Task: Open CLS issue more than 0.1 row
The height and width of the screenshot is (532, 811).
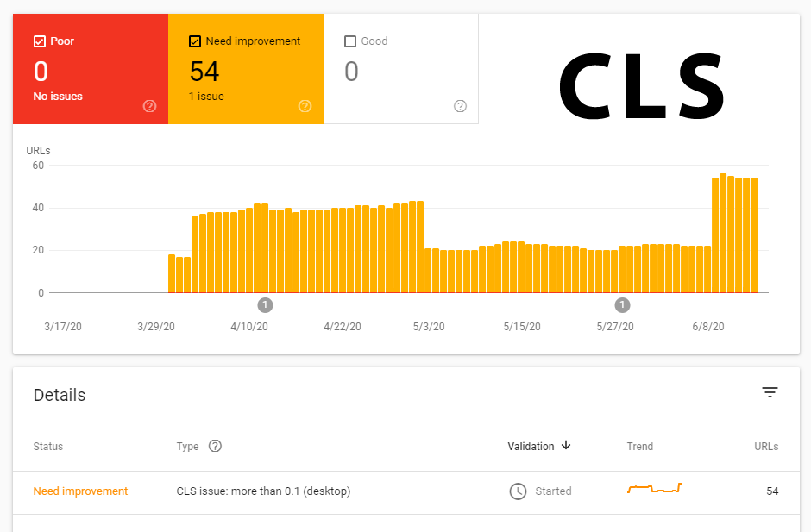Action: pyautogui.click(x=406, y=492)
